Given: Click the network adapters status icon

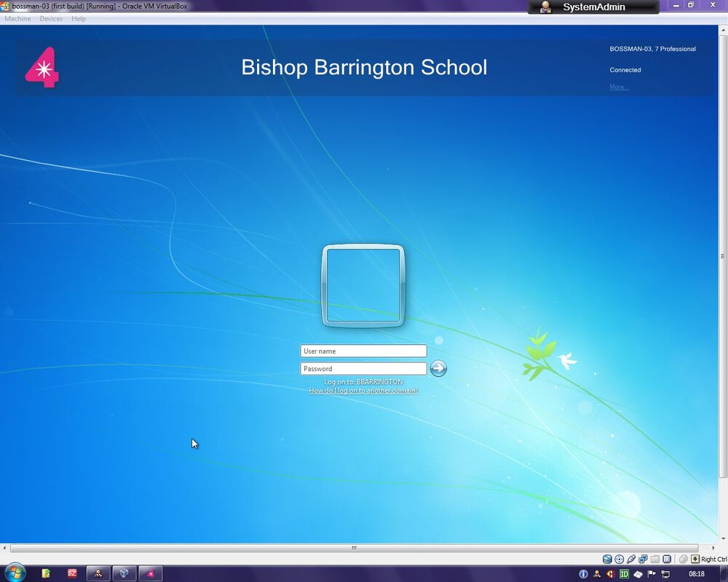Looking at the screenshot, I should (643, 559).
